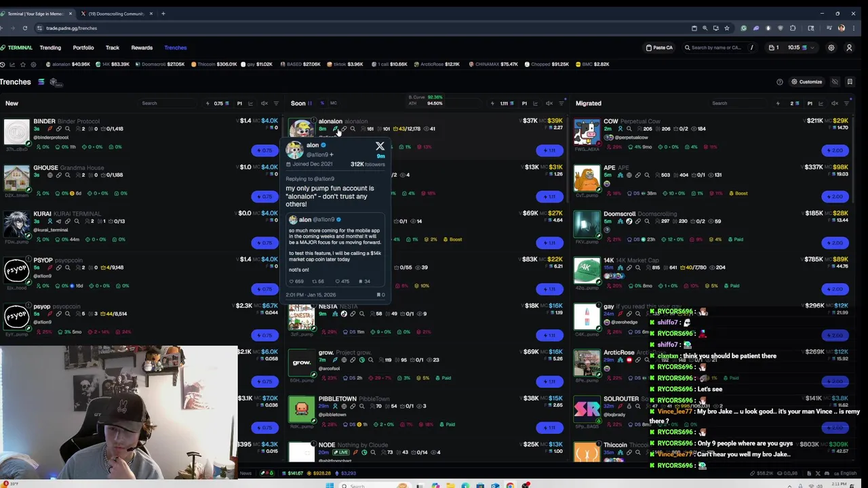Open the @kurai_terminal handle link
Screen dimensions: 868x488
click(50, 230)
